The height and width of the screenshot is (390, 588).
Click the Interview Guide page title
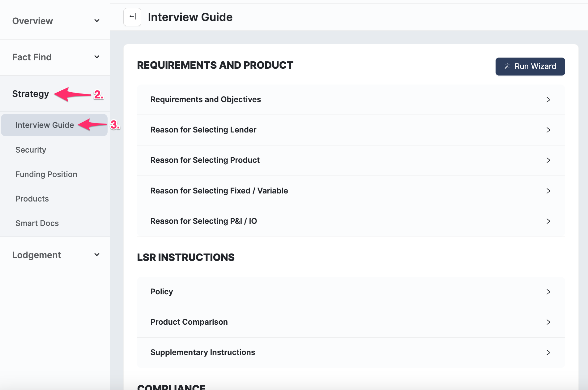tap(190, 17)
